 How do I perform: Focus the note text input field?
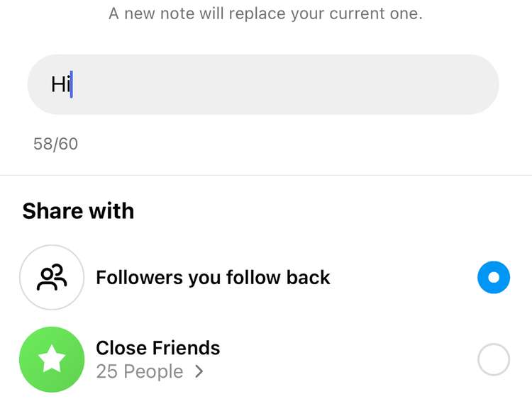(262, 84)
